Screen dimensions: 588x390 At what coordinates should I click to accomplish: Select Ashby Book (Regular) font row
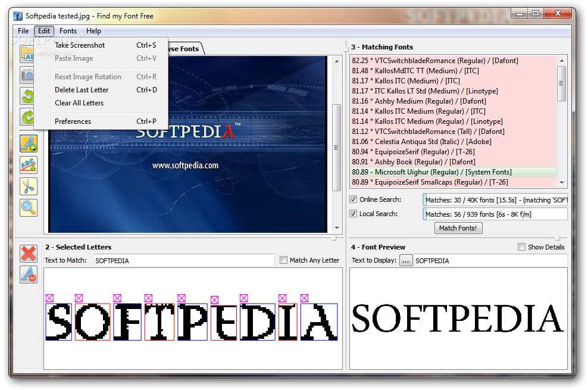pyautogui.click(x=453, y=161)
